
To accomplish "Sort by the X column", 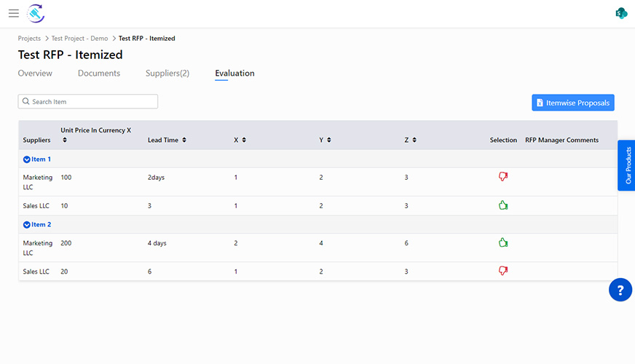I will 244,140.
